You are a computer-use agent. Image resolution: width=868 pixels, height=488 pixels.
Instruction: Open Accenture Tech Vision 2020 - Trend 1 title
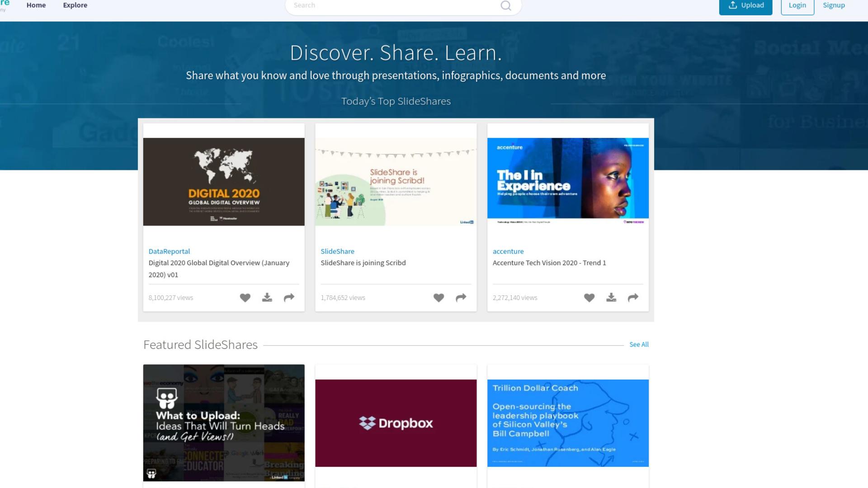[x=549, y=263]
